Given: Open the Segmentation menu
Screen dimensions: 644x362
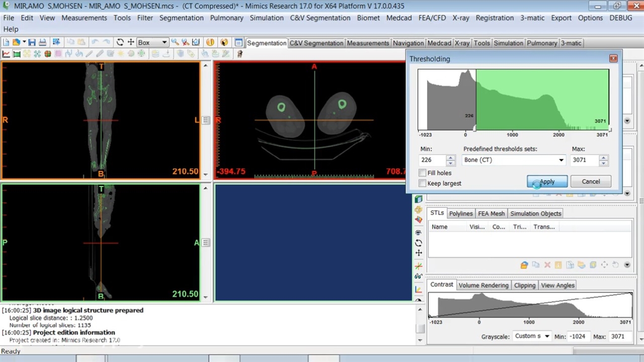Looking at the screenshot, I should point(181,18).
